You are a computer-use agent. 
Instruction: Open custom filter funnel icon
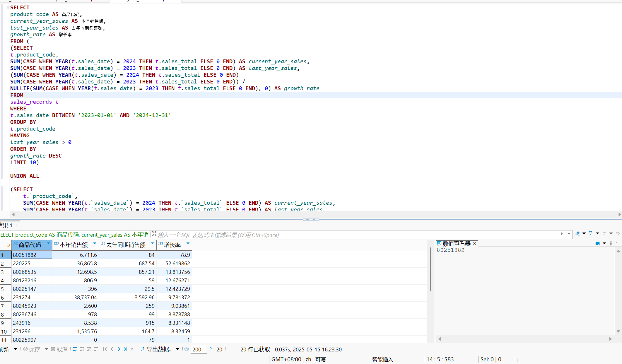[x=591, y=233]
